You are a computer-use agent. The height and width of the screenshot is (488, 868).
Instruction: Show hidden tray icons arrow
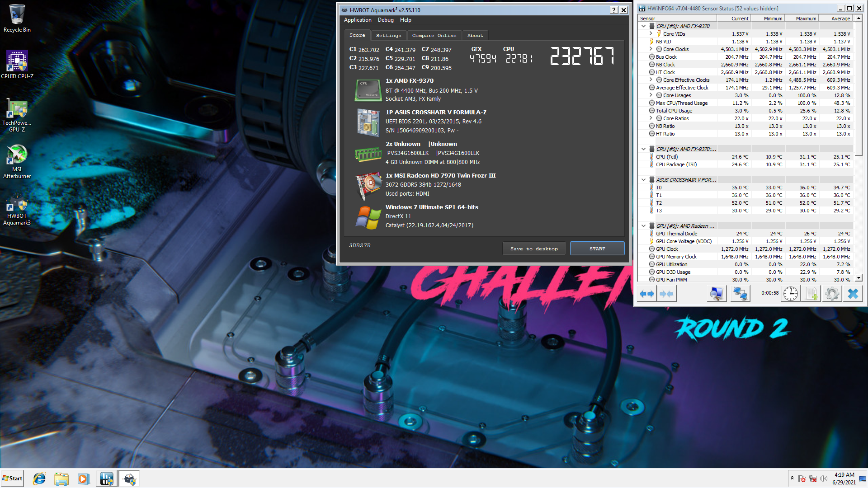(792, 478)
